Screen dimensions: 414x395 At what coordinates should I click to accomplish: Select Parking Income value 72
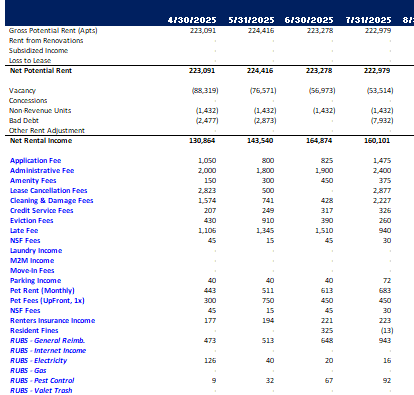tap(387, 281)
